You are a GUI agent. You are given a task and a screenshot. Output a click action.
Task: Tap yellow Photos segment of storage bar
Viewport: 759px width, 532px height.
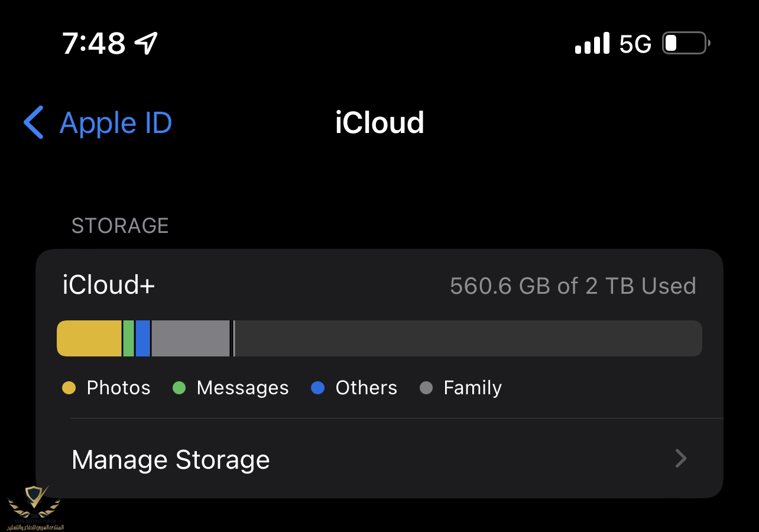pyautogui.click(x=89, y=339)
